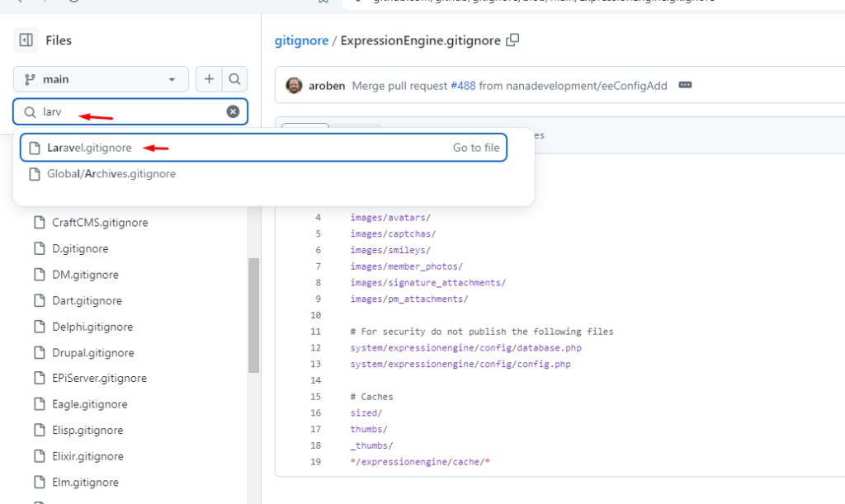Open Dart.gitignore in file tree
Image resolution: width=845 pixels, height=504 pixels.
(87, 301)
